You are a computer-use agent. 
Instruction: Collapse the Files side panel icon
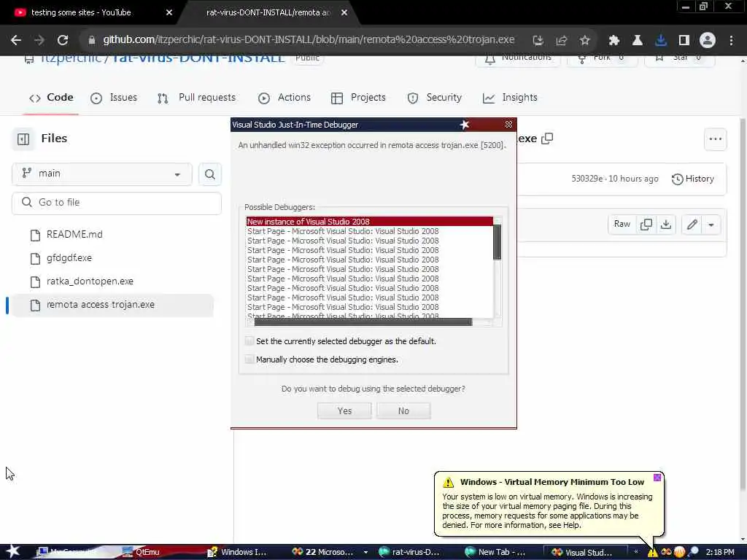coord(23,139)
